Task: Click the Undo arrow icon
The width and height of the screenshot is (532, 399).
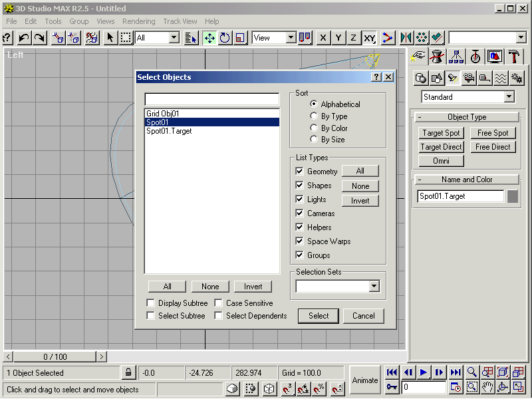Action: 24,38
